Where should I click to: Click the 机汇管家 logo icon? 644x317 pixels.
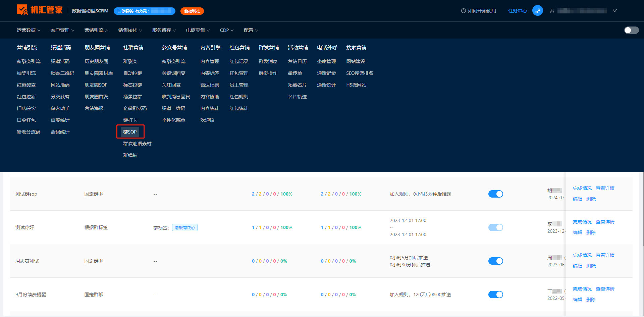click(x=22, y=10)
